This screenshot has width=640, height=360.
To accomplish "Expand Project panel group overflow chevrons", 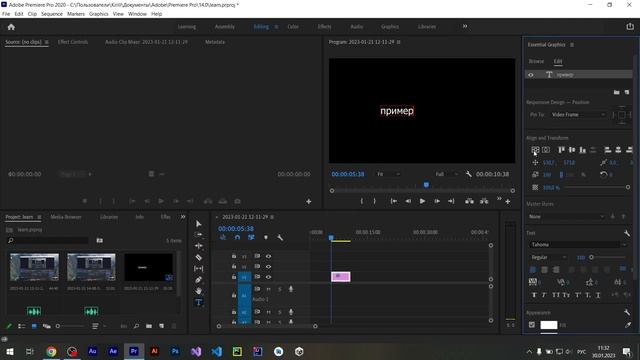I will (x=183, y=217).
